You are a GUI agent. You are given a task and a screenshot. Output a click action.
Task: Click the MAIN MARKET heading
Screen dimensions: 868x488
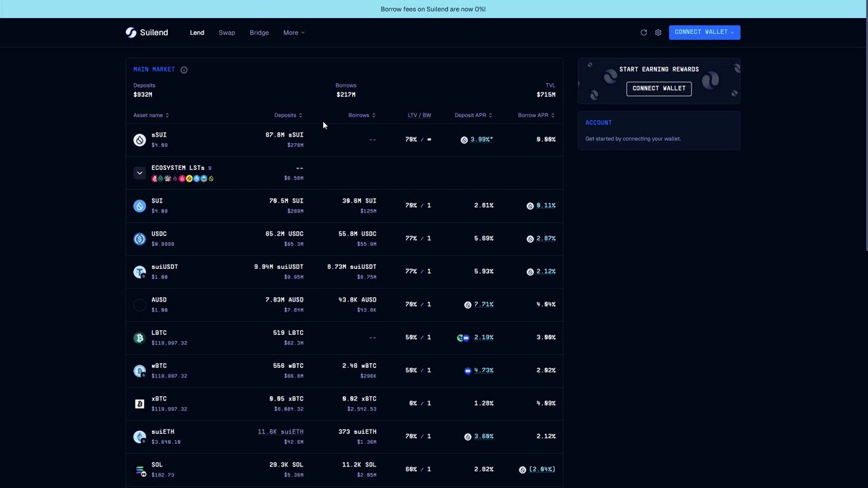154,69
